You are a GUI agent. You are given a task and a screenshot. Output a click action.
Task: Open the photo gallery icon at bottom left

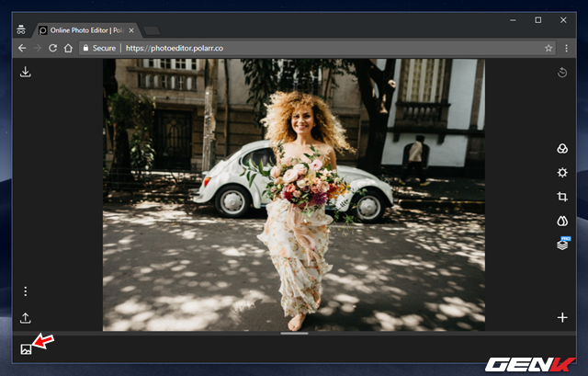point(26,349)
